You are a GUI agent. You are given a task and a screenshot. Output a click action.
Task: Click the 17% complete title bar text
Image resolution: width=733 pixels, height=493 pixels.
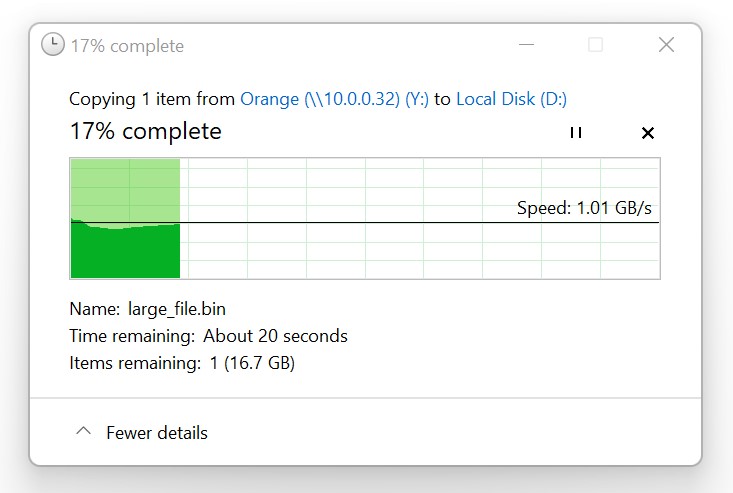(x=127, y=46)
